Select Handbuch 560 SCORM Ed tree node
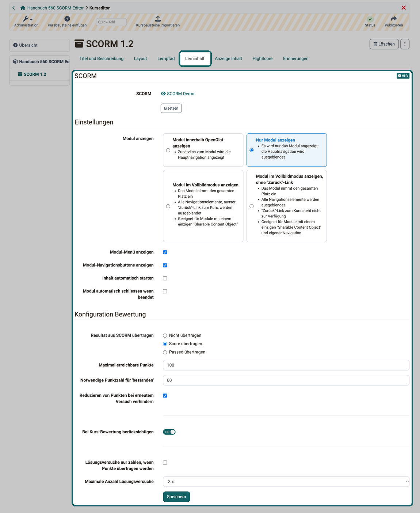 [41, 61]
